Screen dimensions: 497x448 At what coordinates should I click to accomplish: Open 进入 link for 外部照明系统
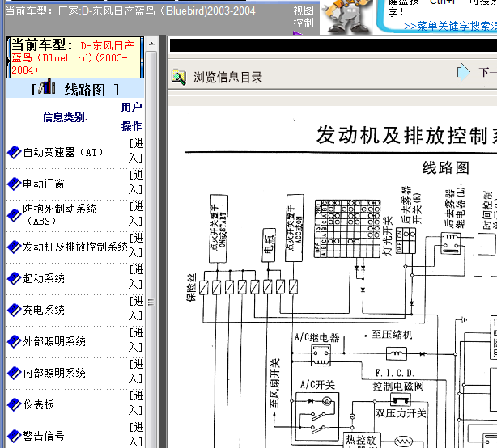pos(136,340)
